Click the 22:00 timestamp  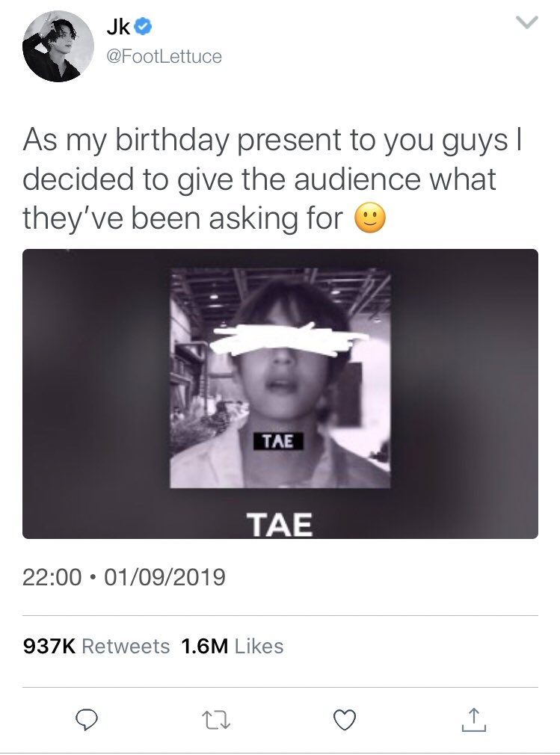coord(52,577)
